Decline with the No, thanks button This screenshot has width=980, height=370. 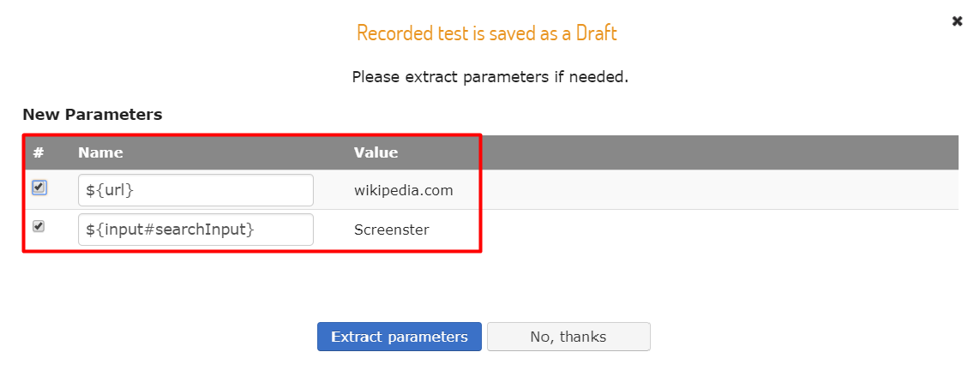(x=568, y=337)
